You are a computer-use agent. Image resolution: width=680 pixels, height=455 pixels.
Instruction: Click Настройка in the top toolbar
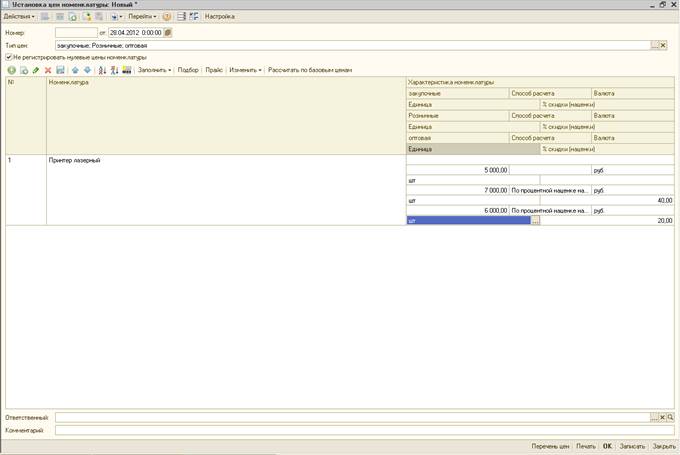tap(220, 17)
